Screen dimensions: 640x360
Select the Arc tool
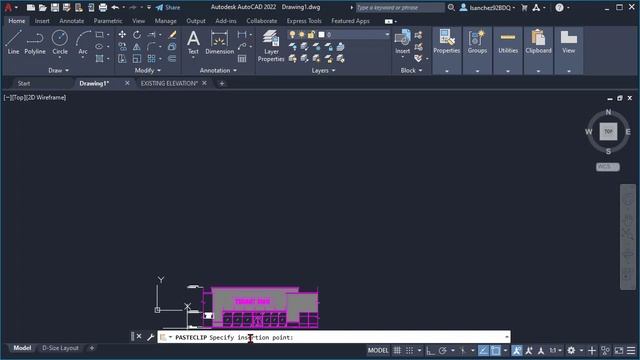83,43
